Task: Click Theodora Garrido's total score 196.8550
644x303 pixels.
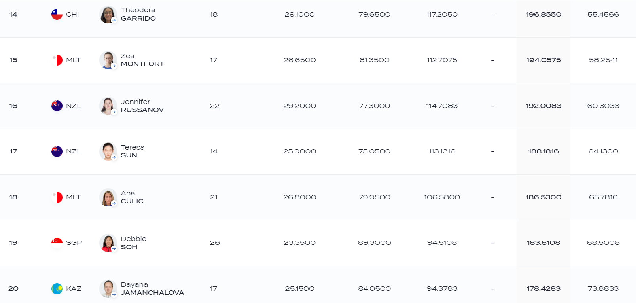Action: (x=544, y=14)
